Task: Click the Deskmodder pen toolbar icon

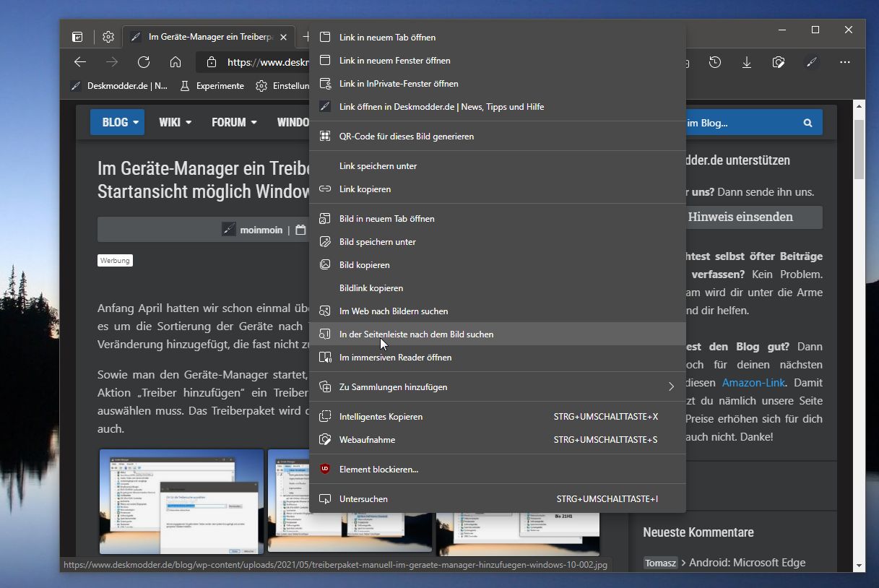Action: click(811, 62)
